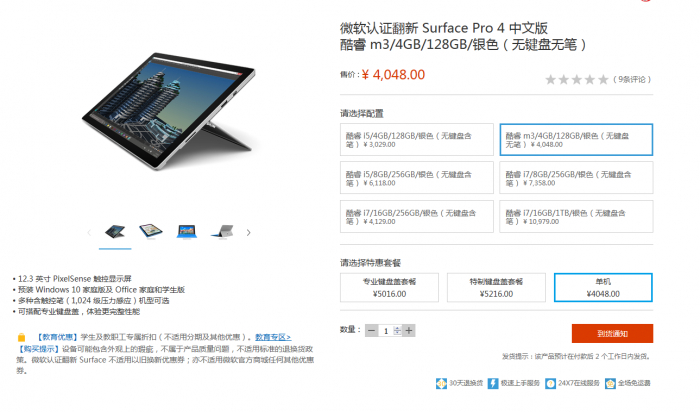Click the red 到货通知 button

(x=612, y=333)
